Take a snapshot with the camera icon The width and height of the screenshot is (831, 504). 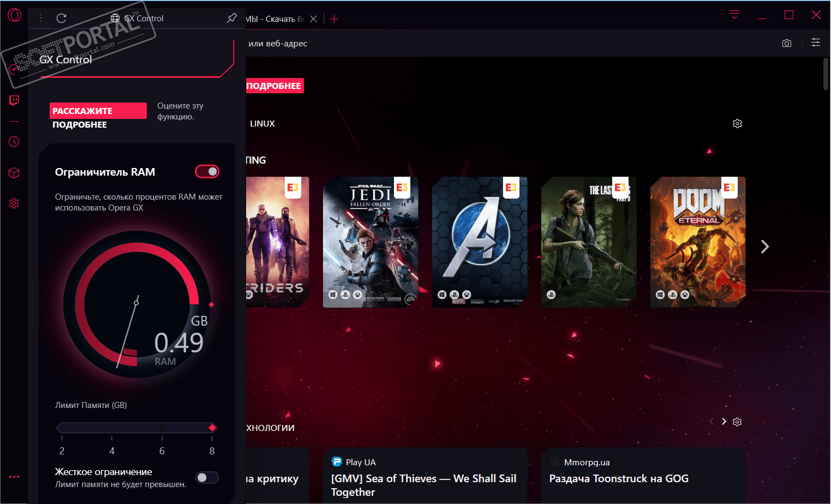coord(787,43)
